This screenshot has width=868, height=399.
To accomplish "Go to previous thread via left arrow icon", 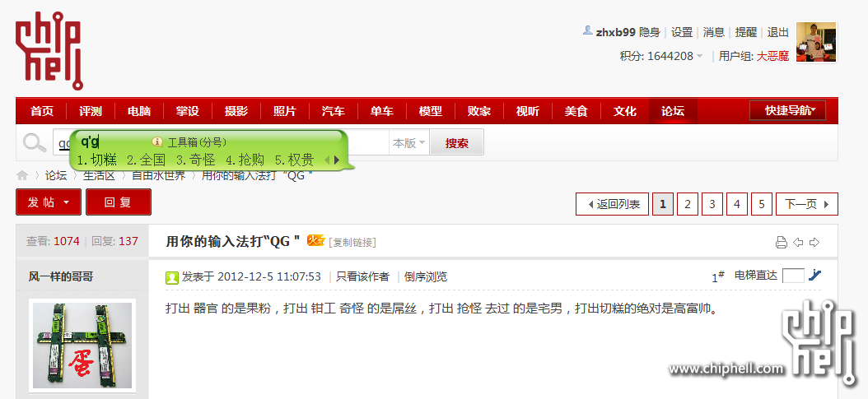I will pos(798,242).
